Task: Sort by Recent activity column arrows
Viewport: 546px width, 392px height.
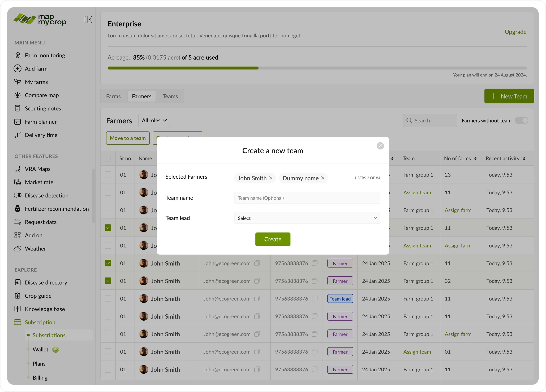Action: [x=524, y=158]
